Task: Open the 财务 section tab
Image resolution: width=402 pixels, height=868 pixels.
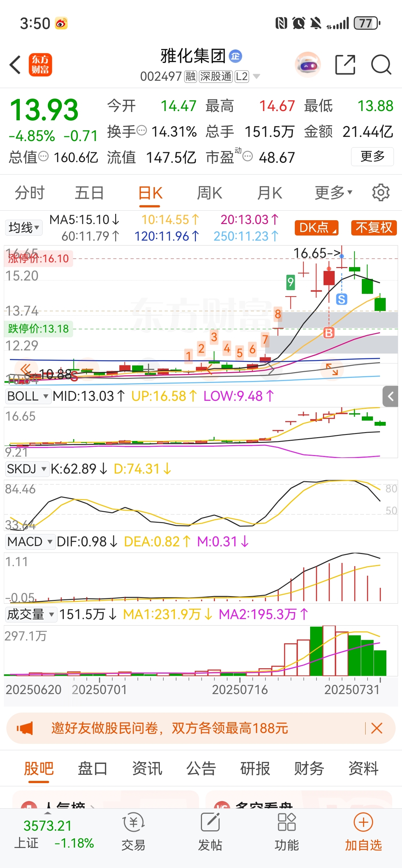Action: tap(309, 769)
